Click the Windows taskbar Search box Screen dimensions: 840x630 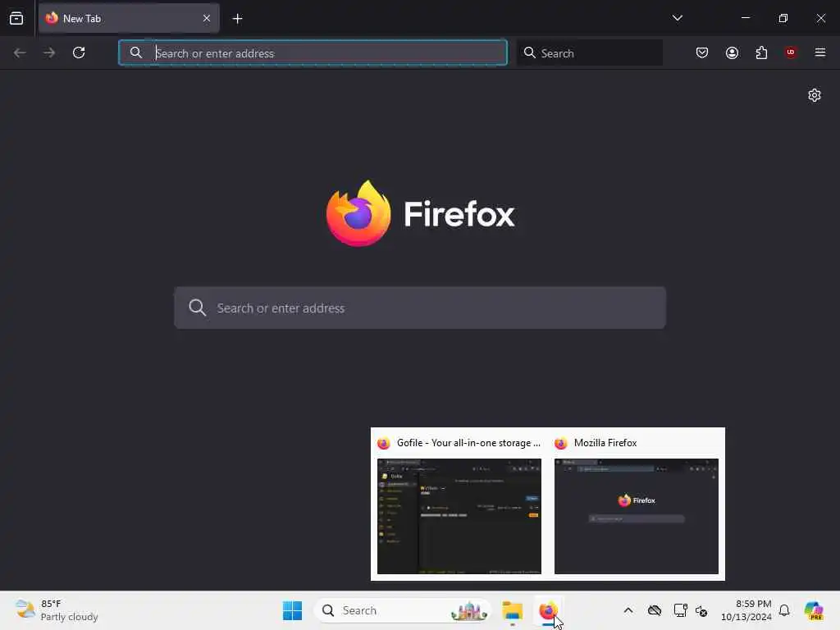(x=402, y=610)
